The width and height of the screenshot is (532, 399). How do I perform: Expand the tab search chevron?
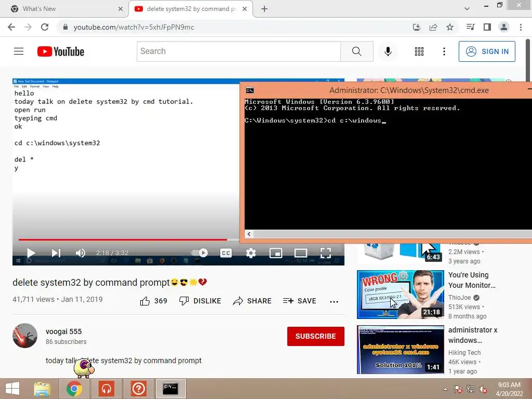(x=467, y=9)
